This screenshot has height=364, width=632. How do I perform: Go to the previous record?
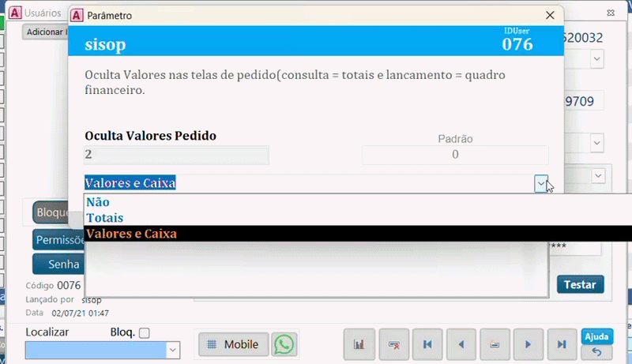461,344
